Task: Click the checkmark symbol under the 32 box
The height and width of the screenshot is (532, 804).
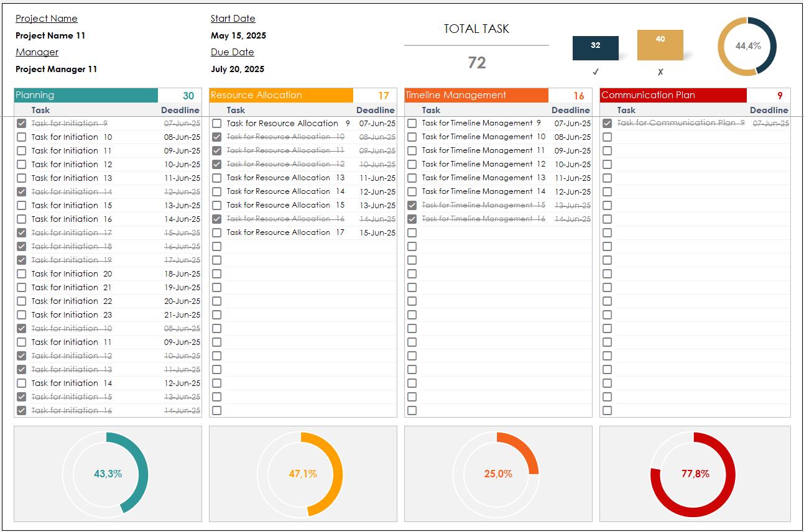Action: click(596, 72)
